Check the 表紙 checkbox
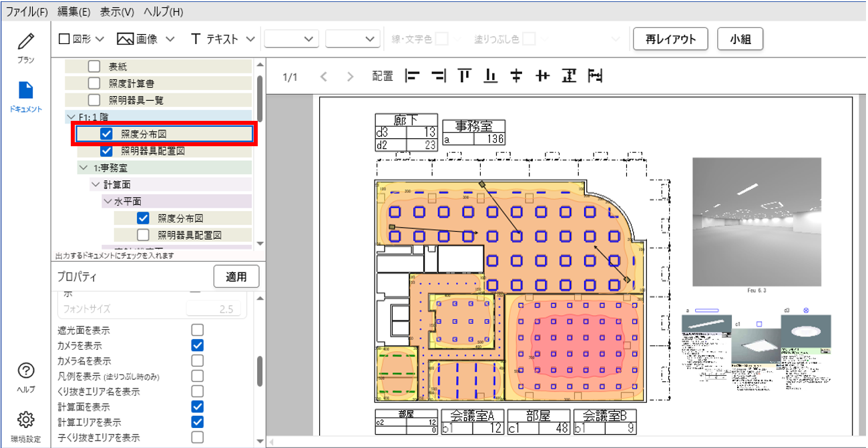 pos(94,65)
